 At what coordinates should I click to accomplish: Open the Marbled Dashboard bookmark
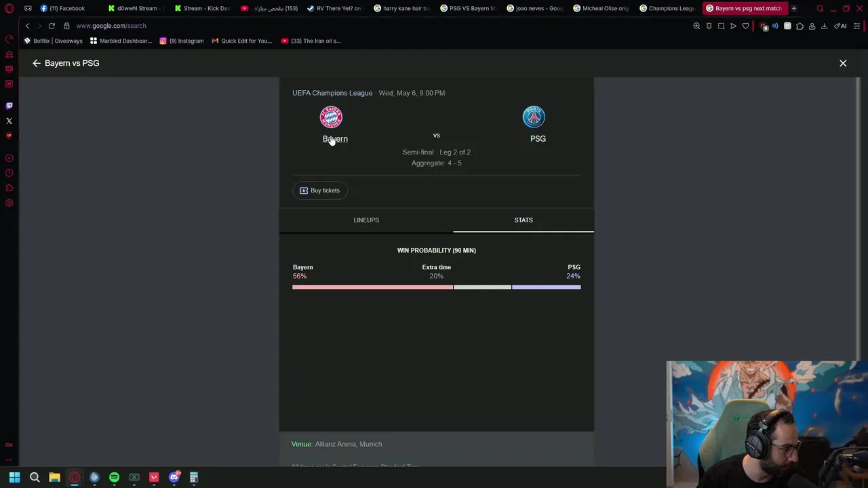(x=121, y=41)
